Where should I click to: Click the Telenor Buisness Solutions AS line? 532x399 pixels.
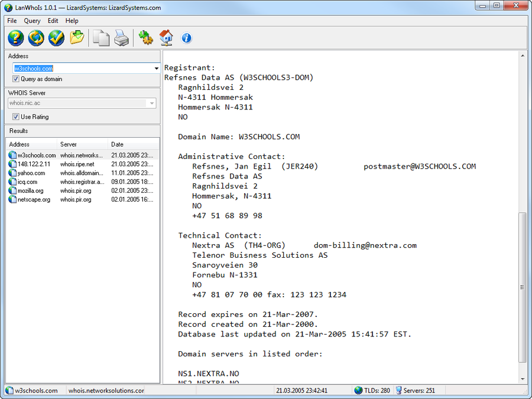[260, 255]
